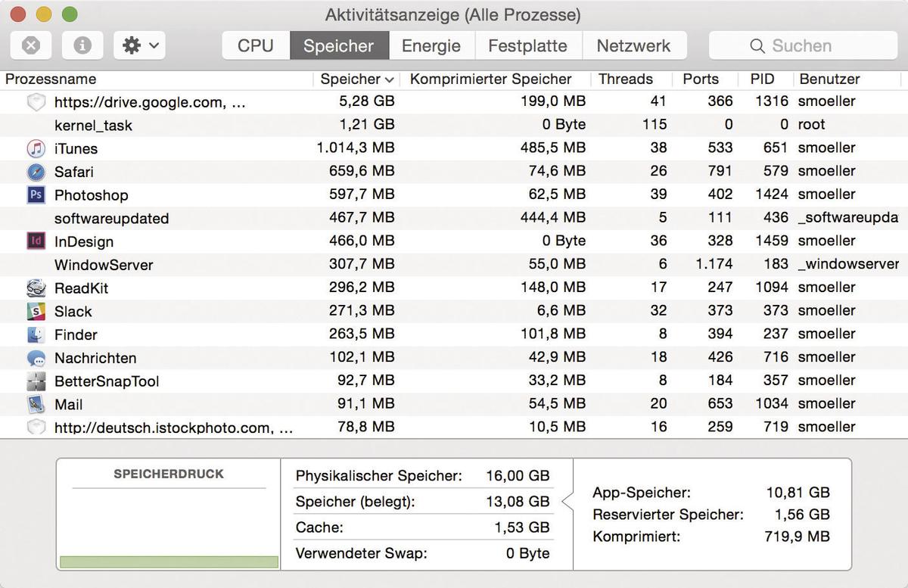Image resolution: width=908 pixels, height=588 pixels.
Task: Select the http://deutsch.istockphoto.com process name
Action: [x=173, y=428]
